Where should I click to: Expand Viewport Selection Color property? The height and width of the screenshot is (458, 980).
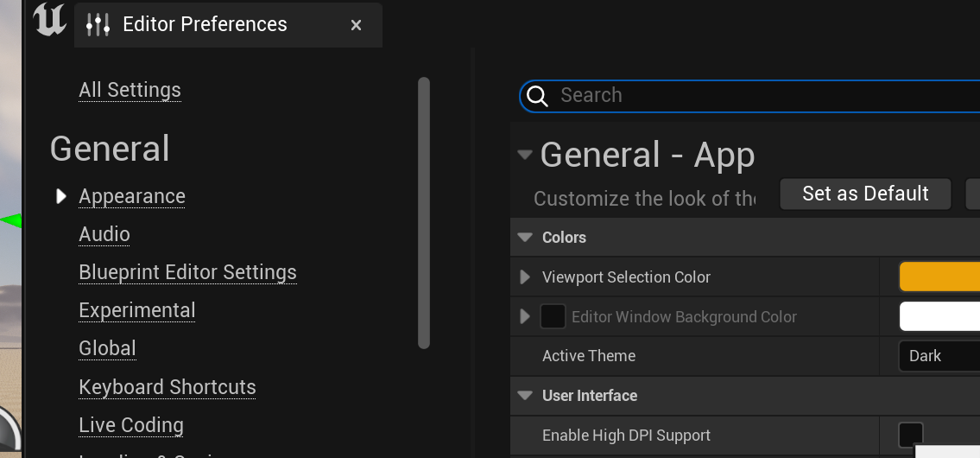point(525,277)
